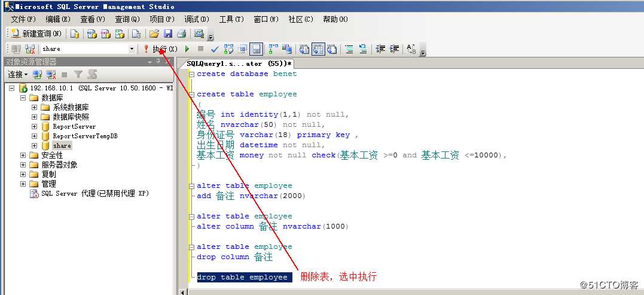Click the Analysis Services DMX Query icon
The image size is (644, 295).
click(106, 34)
